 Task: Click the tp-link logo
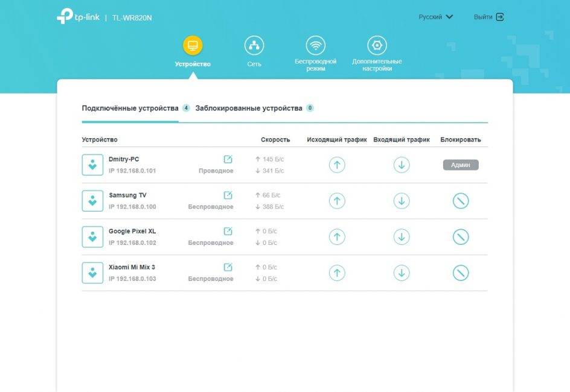pyautogui.click(x=77, y=17)
